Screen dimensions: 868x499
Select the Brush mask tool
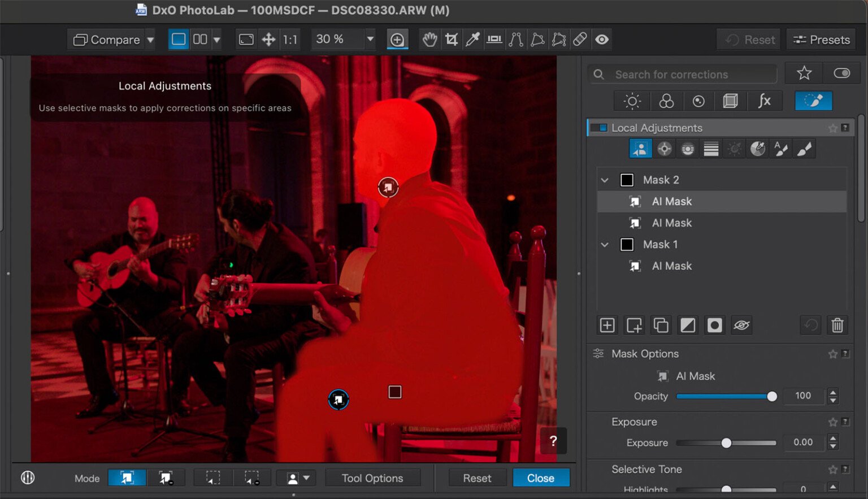tap(804, 148)
